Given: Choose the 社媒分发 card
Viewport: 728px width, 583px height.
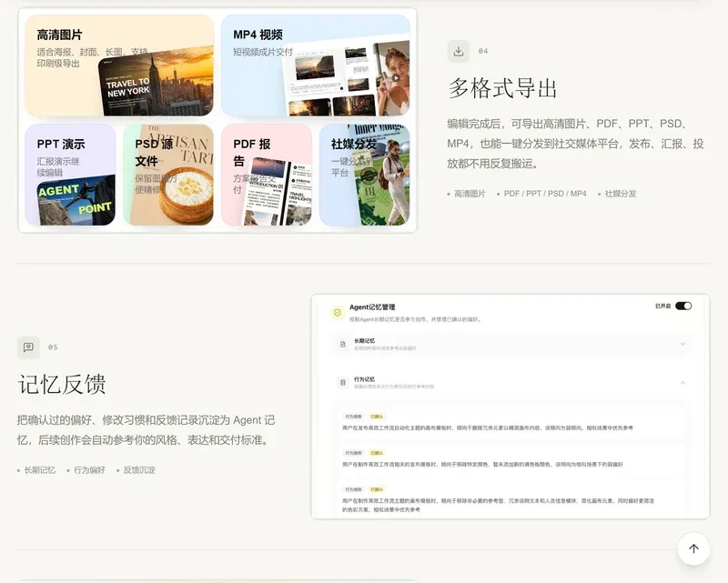Looking at the screenshot, I should (365, 175).
